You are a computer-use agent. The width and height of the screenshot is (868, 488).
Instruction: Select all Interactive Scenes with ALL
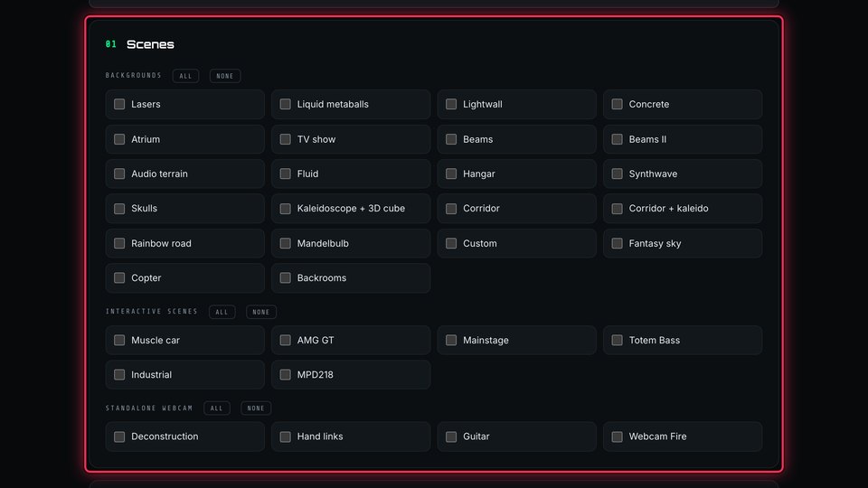pyautogui.click(x=222, y=312)
